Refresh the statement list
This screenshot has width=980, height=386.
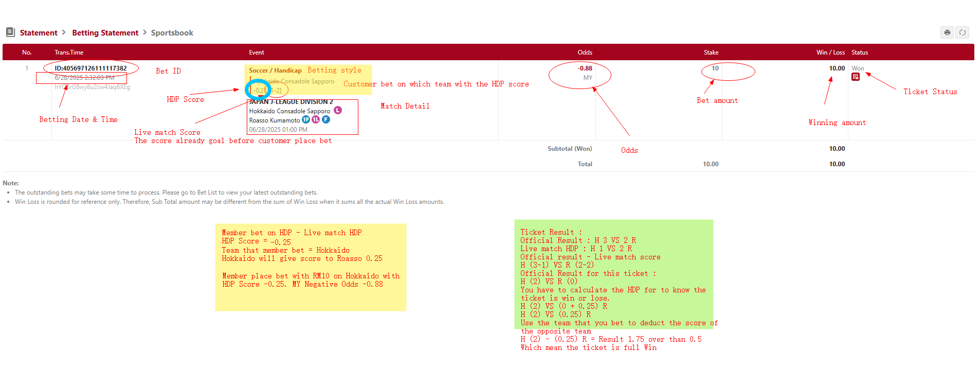963,32
